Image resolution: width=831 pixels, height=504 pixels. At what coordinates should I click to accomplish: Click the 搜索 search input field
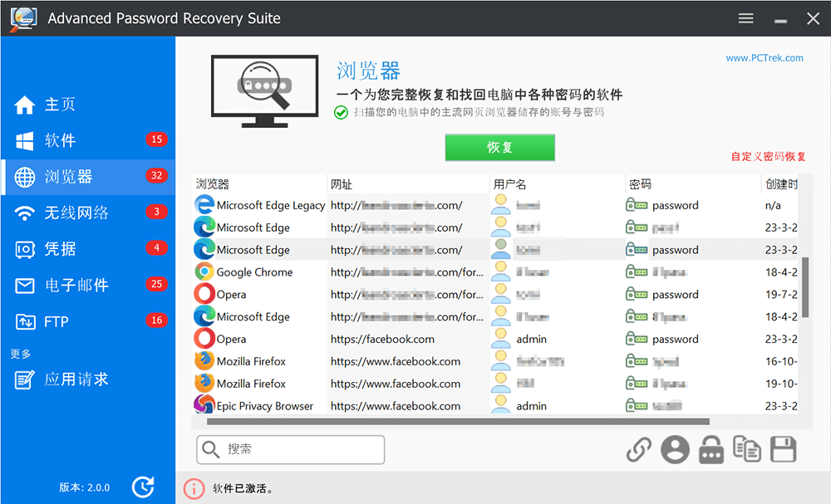(290, 449)
